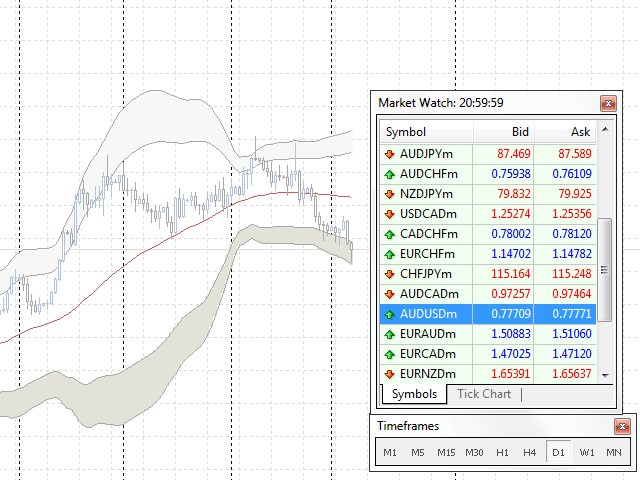The height and width of the screenshot is (480, 640).
Task: Click the green arrow icon next to EURCHFm
Action: tap(390, 254)
